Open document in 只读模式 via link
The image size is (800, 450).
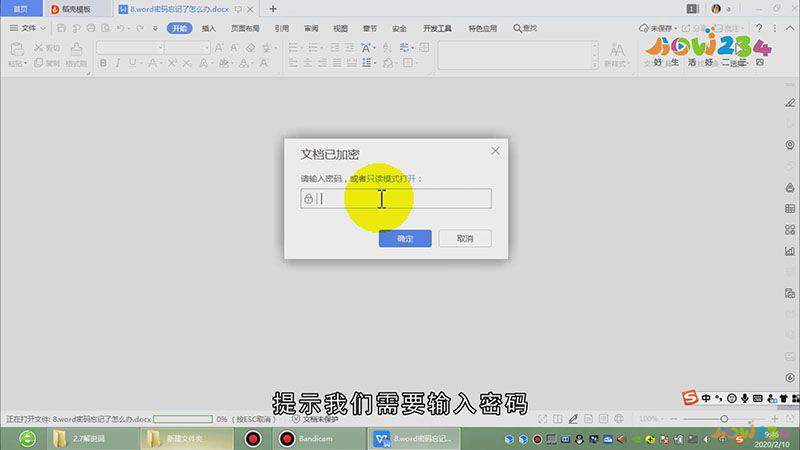tap(391, 179)
